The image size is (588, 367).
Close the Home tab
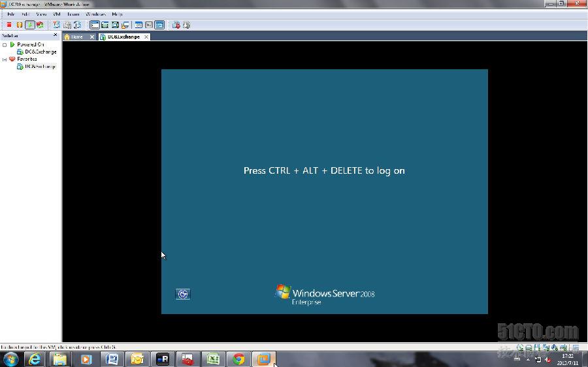coord(92,37)
